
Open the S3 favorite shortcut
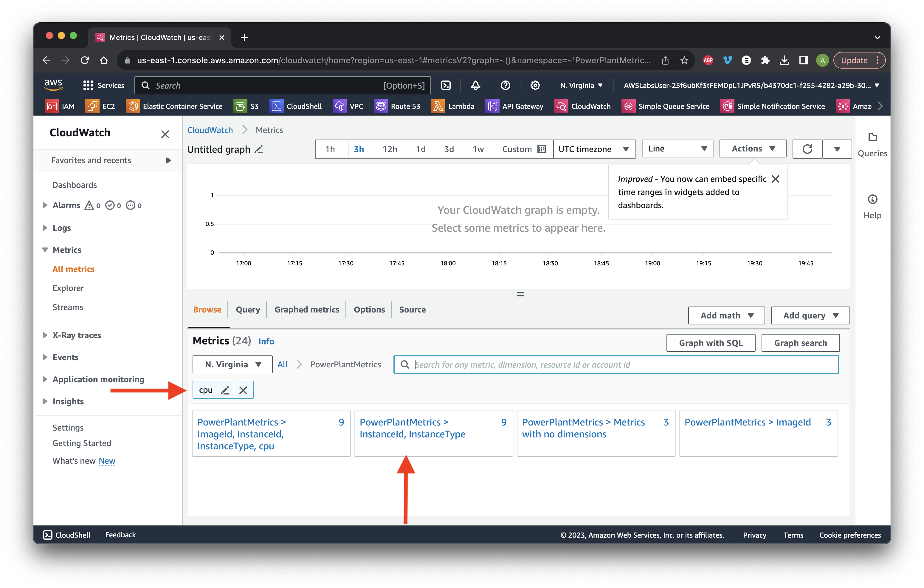(246, 106)
